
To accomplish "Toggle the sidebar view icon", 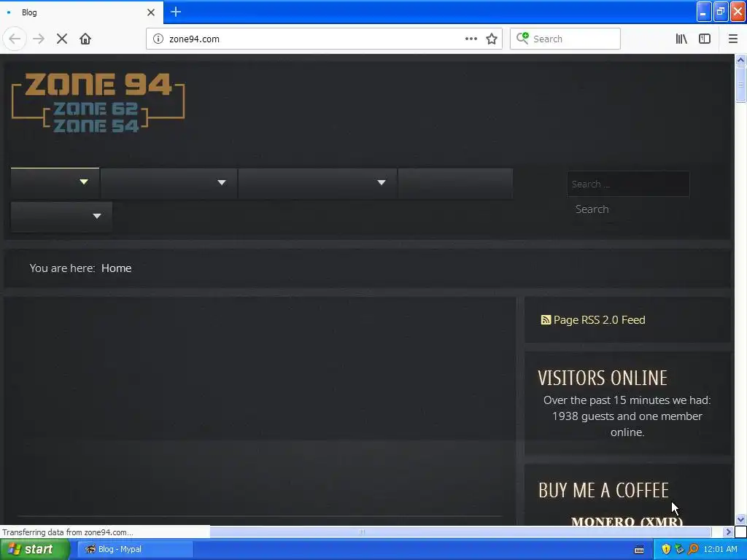I will coord(705,39).
